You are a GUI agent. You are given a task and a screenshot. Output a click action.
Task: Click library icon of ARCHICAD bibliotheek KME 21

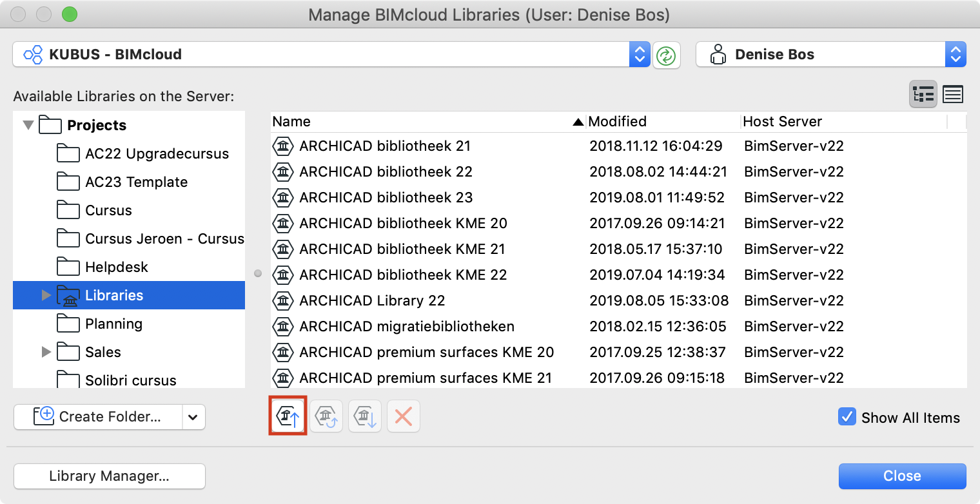(x=282, y=249)
